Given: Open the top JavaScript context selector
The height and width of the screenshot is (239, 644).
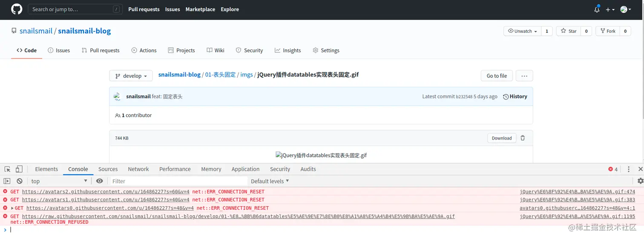Looking at the screenshot, I should 59,181.
